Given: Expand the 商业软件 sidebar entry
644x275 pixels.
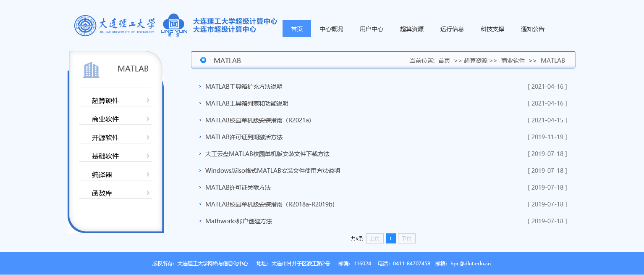Looking at the screenshot, I should pos(115,118).
